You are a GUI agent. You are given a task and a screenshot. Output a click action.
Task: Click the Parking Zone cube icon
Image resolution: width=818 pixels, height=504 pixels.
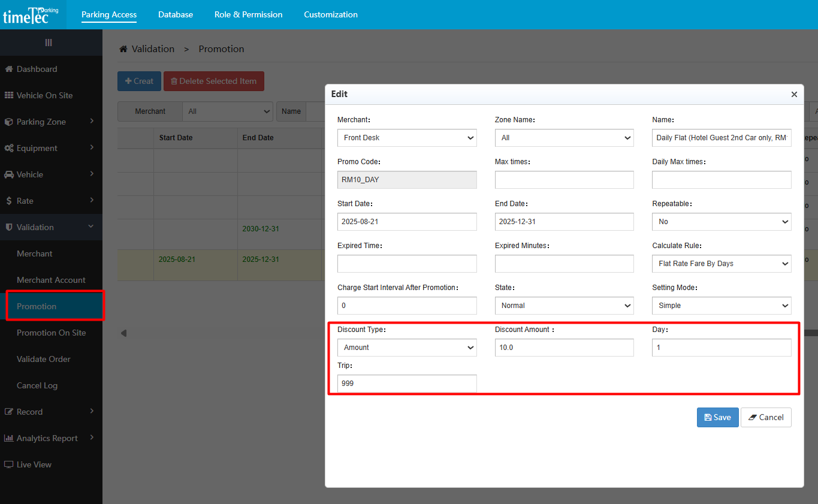9,122
